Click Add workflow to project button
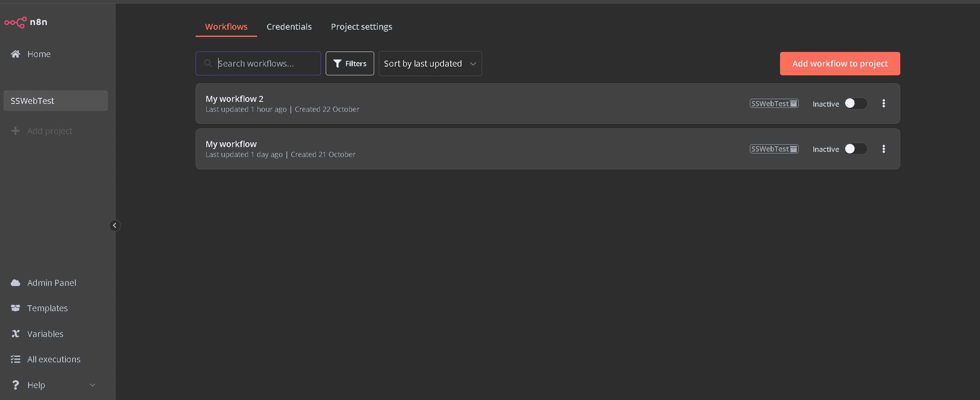The height and width of the screenshot is (400, 980). coord(840,63)
